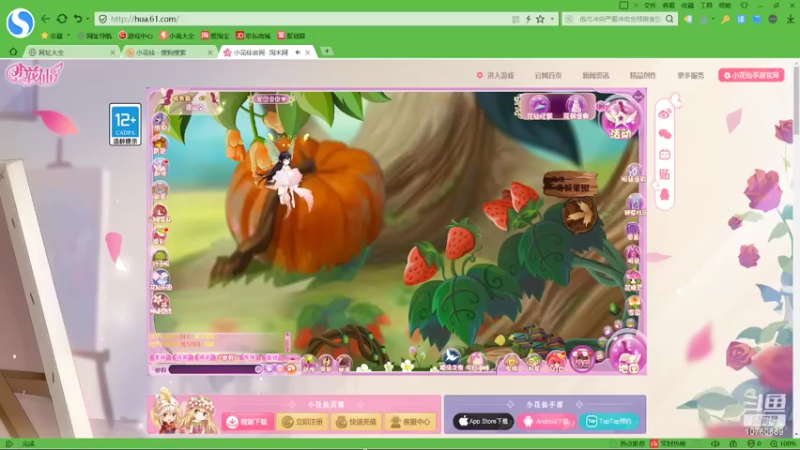Open the skin shirt icon in title bar
800x450 pixels.
[x=744, y=5]
